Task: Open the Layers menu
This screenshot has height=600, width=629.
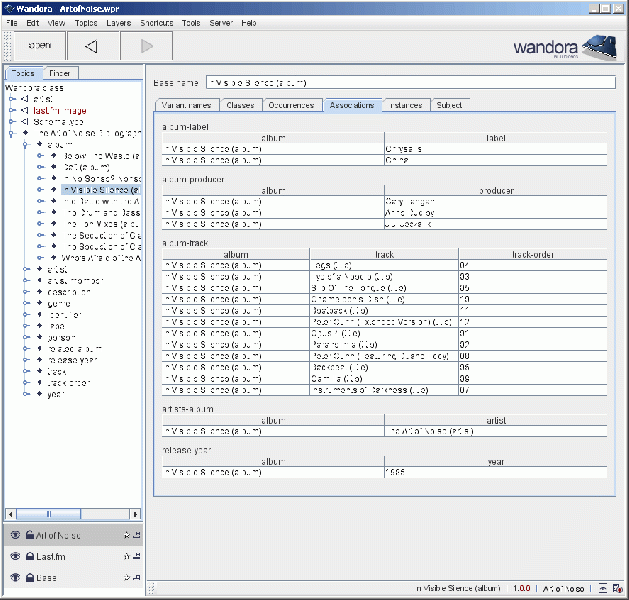Action: coord(118,22)
